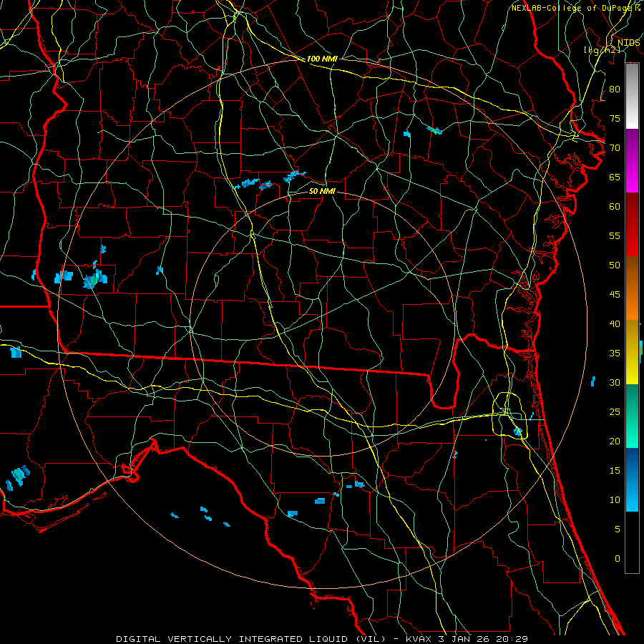Click the scale value 55
Screen dimensions: 644x644
615,235
